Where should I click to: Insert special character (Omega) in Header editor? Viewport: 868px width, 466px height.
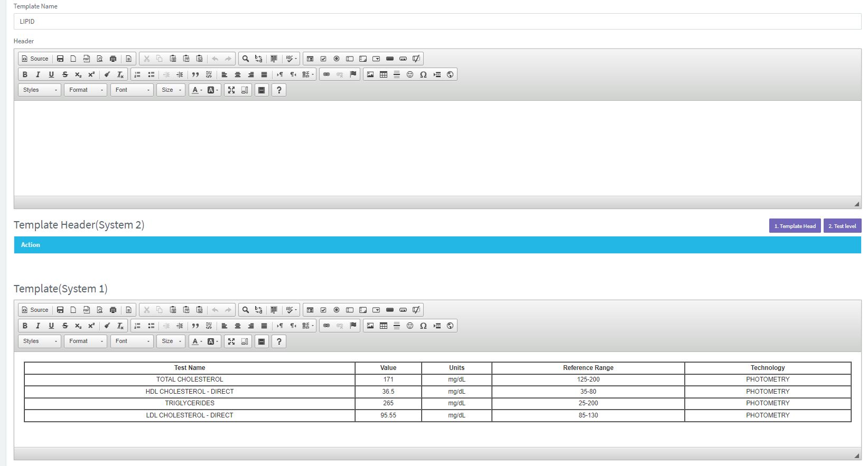coord(423,74)
